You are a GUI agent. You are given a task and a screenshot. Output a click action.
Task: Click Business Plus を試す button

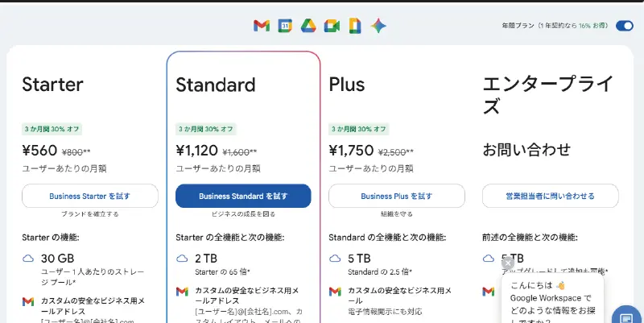pos(397,196)
